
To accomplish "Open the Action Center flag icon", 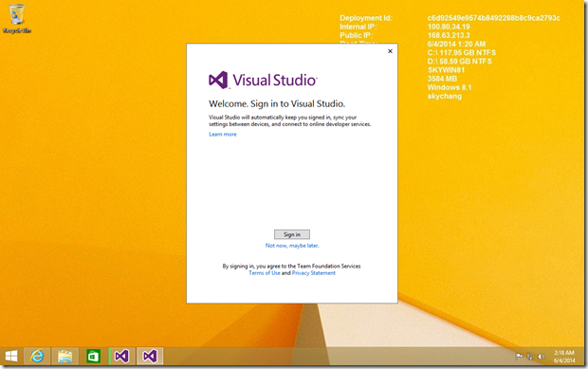I will (x=520, y=357).
